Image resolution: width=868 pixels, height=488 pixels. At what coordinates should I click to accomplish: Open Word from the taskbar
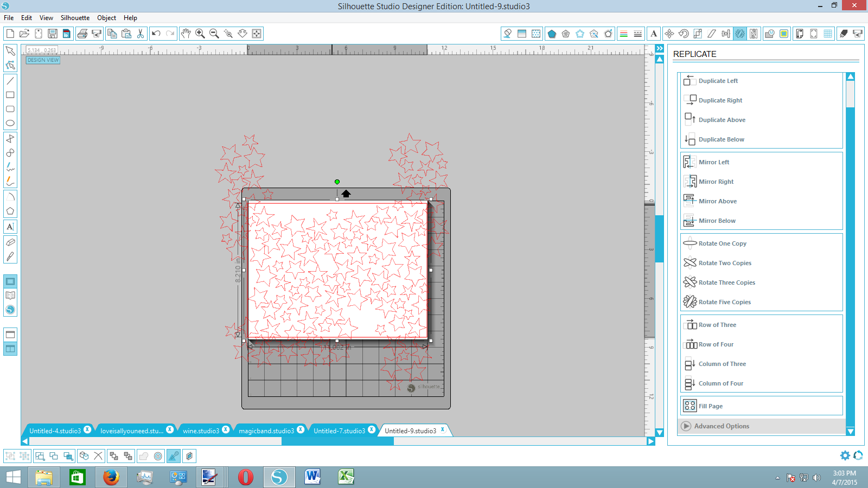coord(312,477)
